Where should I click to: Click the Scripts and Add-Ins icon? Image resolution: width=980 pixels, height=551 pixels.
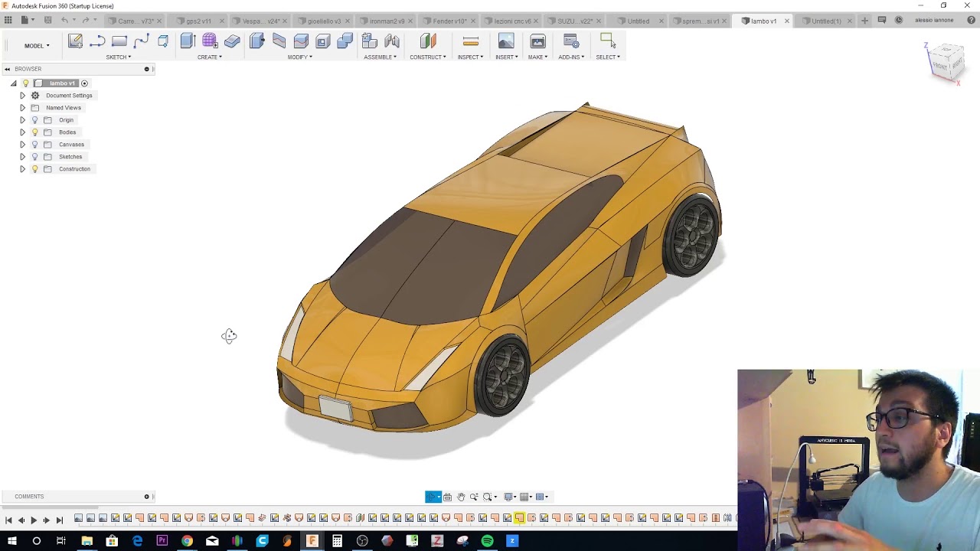[x=571, y=41]
